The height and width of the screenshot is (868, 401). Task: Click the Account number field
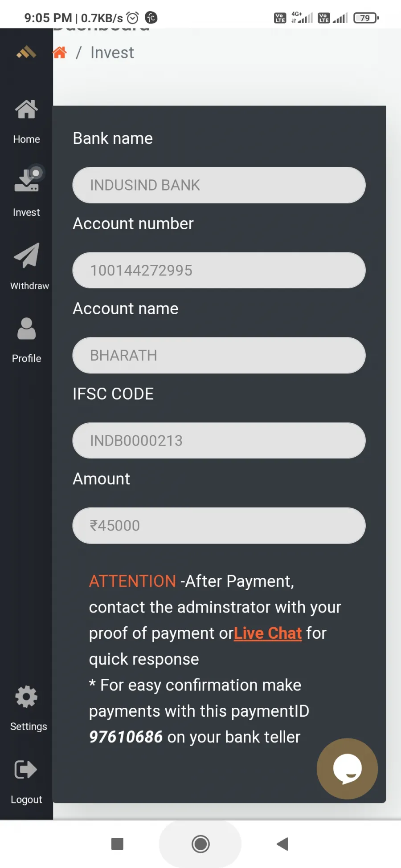click(219, 270)
